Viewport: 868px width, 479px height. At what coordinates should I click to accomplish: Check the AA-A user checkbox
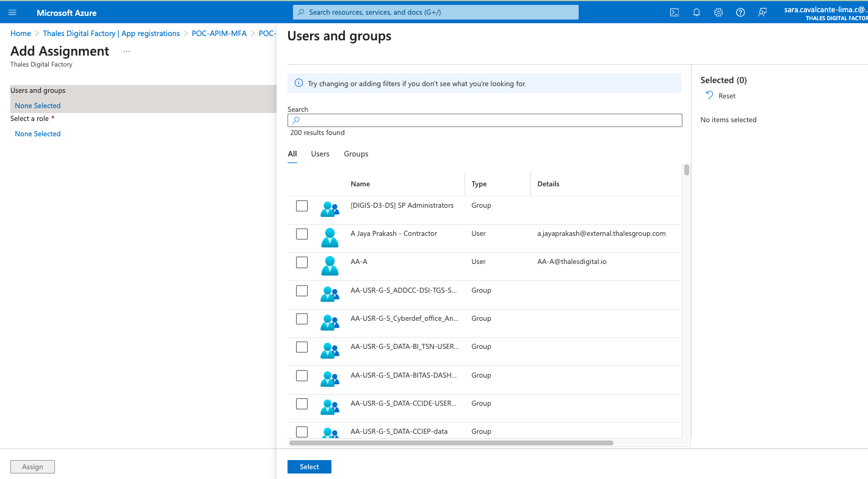click(302, 262)
